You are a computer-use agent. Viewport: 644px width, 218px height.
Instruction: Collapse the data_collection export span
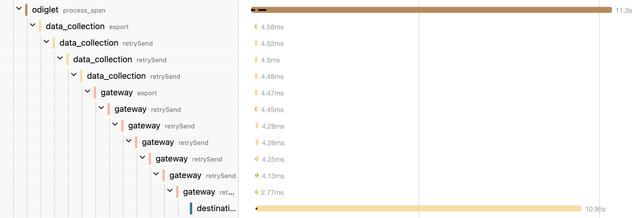click(x=33, y=25)
